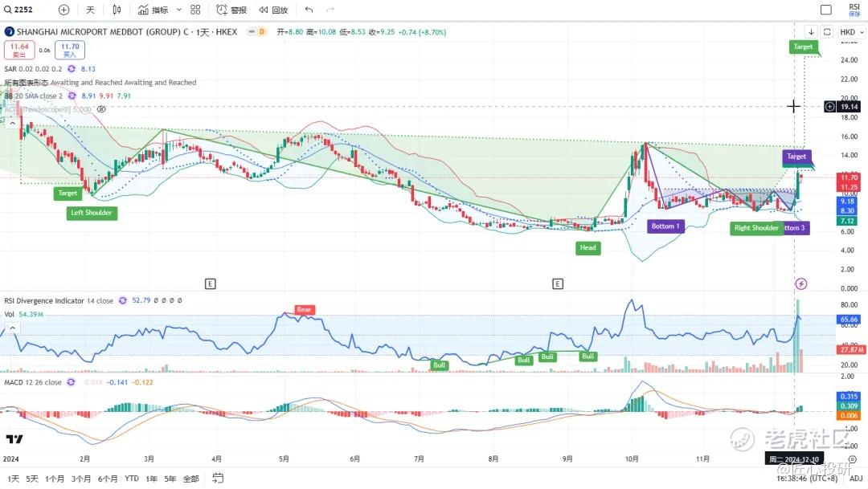Screen dimensions: 868x489
Task: Click the redo arrow
Action: tap(330, 10)
